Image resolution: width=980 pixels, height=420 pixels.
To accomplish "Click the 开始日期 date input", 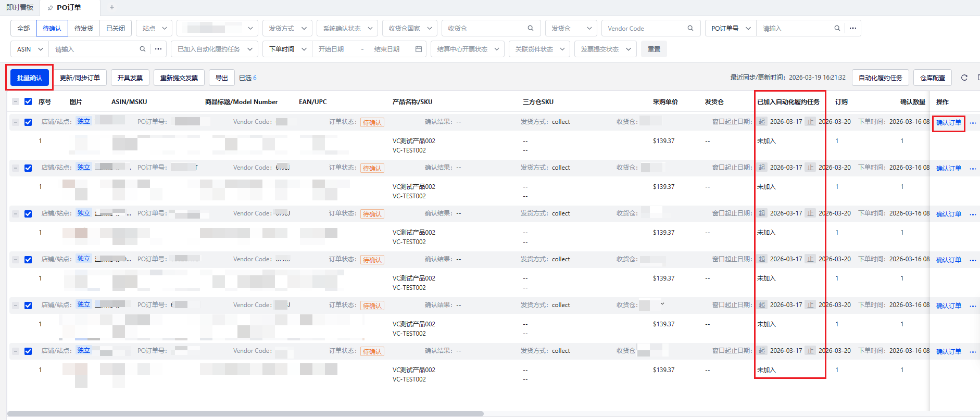I will pos(332,49).
